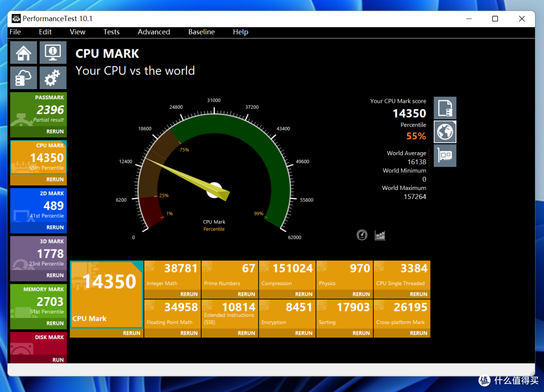
Task: Rerun the CPU Single Threaded test
Action: pos(419,294)
